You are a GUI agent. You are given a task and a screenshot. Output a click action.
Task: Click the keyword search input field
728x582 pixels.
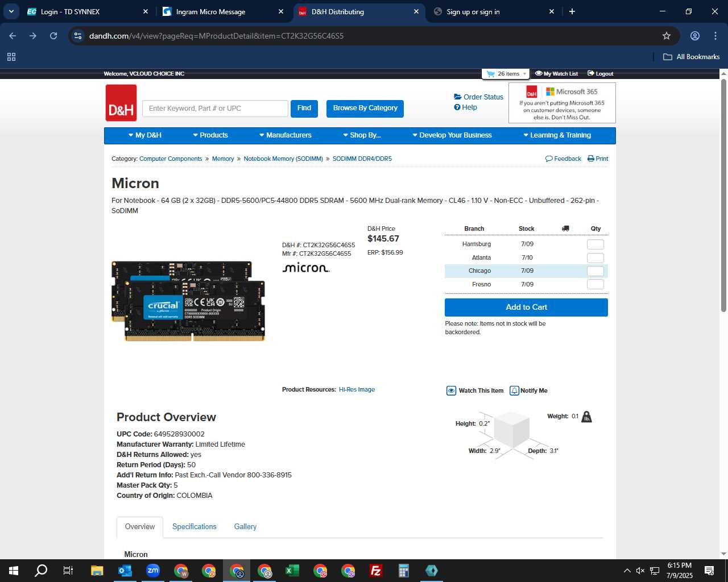point(215,109)
